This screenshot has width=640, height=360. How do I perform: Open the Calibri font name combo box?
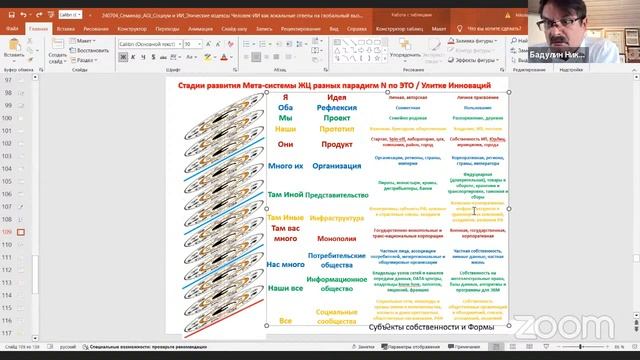[150, 44]
